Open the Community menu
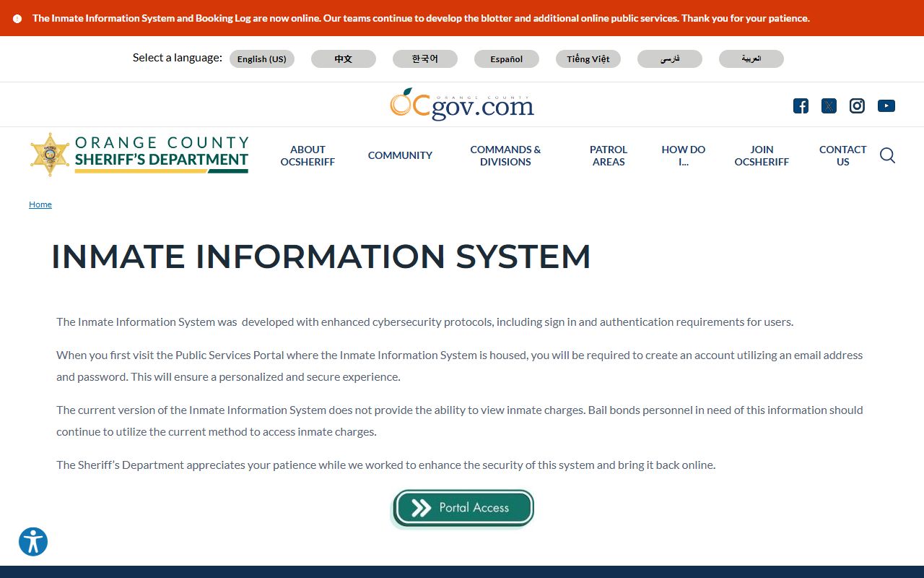Screen dimensions: 924x578 (x=400, y=155)
